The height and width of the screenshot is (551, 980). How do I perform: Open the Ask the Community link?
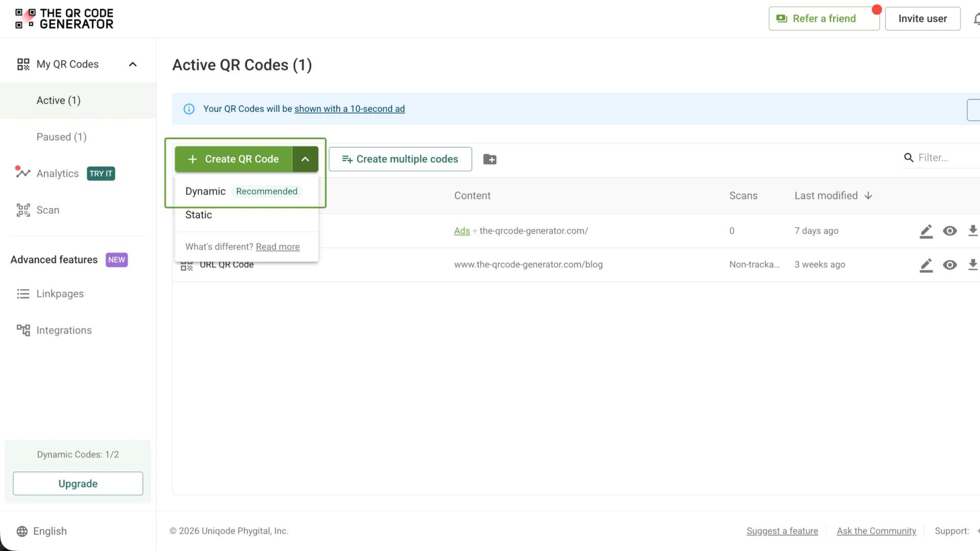(x=876, y=531)
